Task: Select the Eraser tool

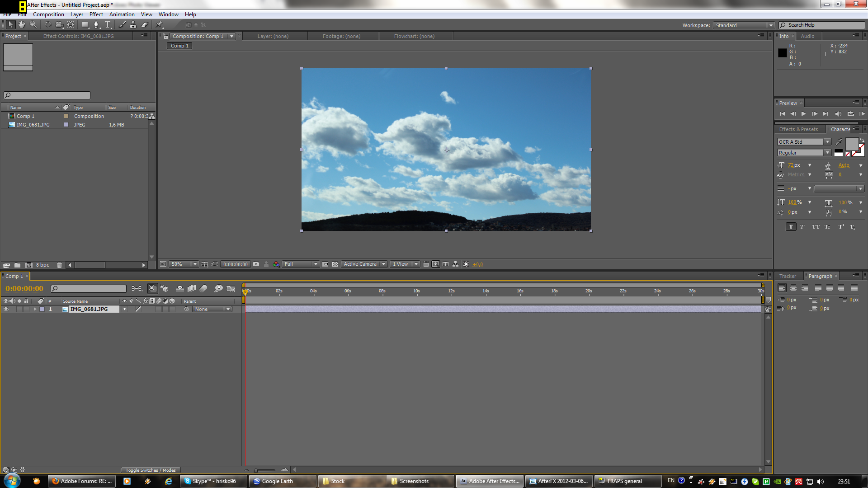Action: click(145, 25)
